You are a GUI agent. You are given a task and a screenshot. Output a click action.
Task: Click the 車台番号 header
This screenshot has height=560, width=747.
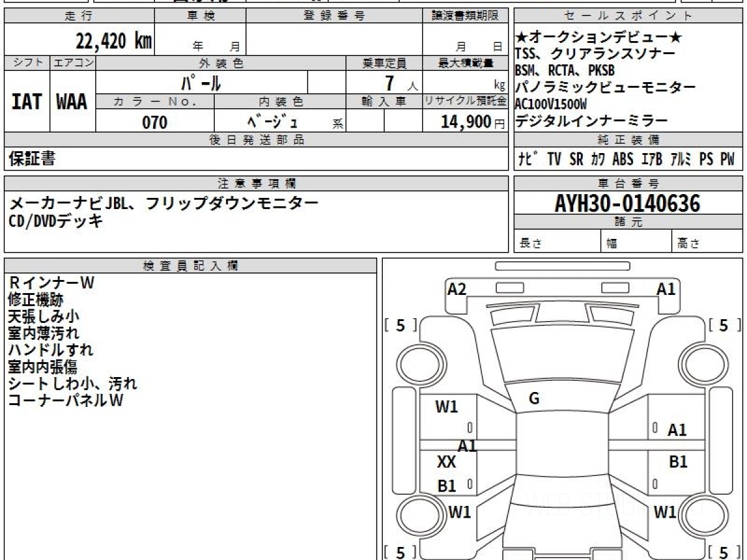(628, 184)
